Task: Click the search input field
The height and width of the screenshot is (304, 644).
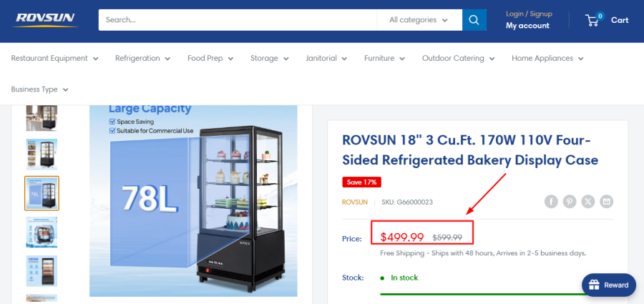Action: coord(238,20)
